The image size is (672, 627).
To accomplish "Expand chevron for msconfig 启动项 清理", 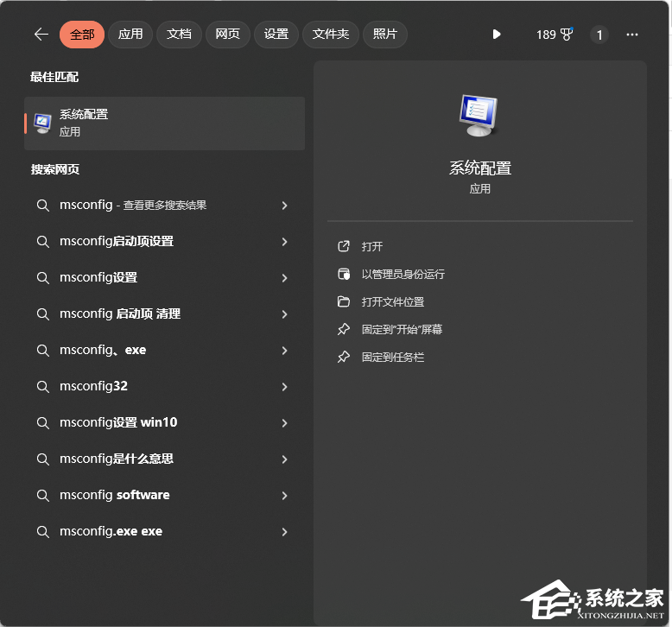I will tap(284, 314).
